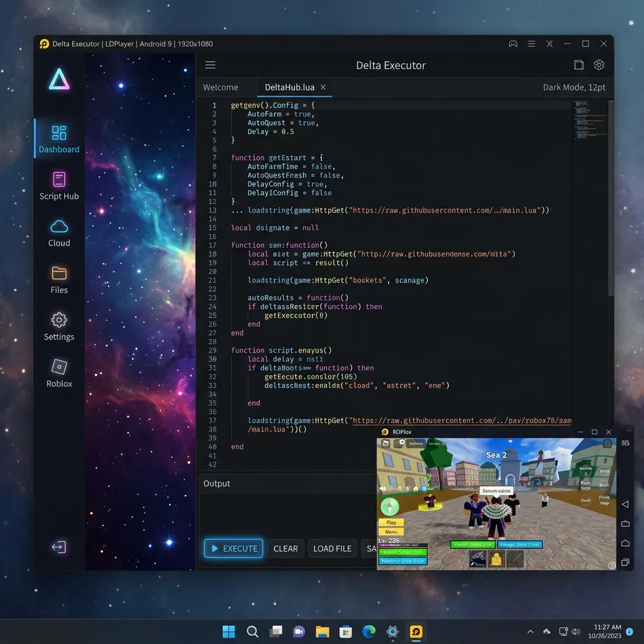Click the experience bar below the level in game
This screenshot has width=644, height=644.
[403, 545]
